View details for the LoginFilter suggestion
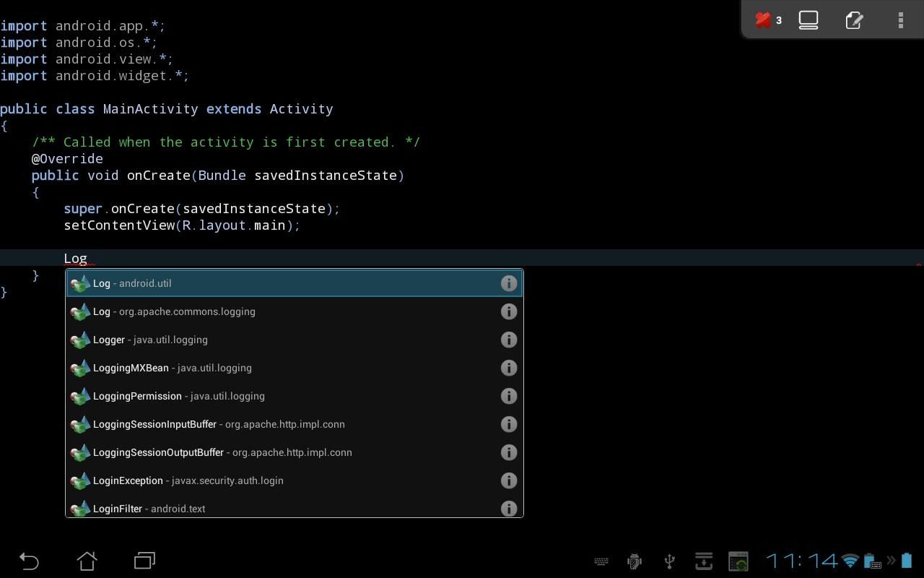 (x=509, y=508)
